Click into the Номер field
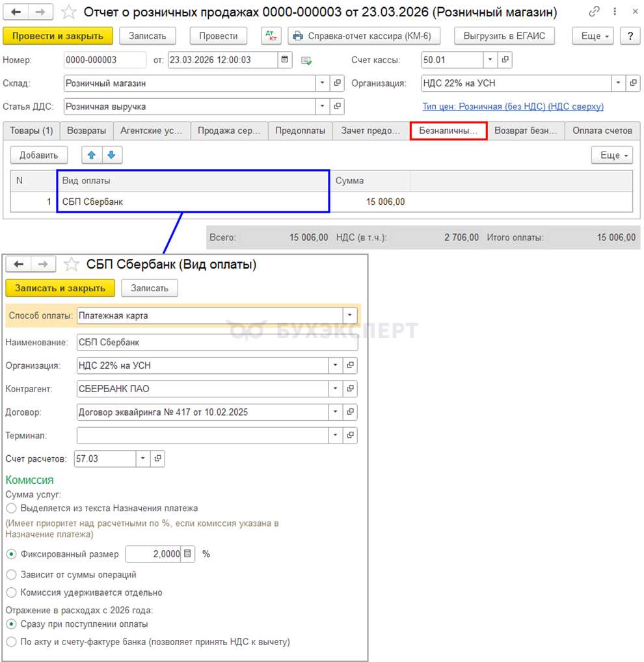 coord(105,60)
